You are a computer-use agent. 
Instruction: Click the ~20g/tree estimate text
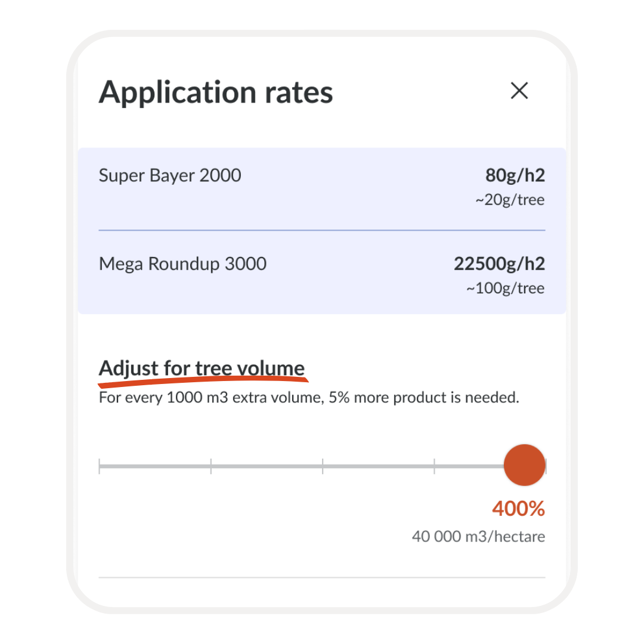click(x=510, y=200)
